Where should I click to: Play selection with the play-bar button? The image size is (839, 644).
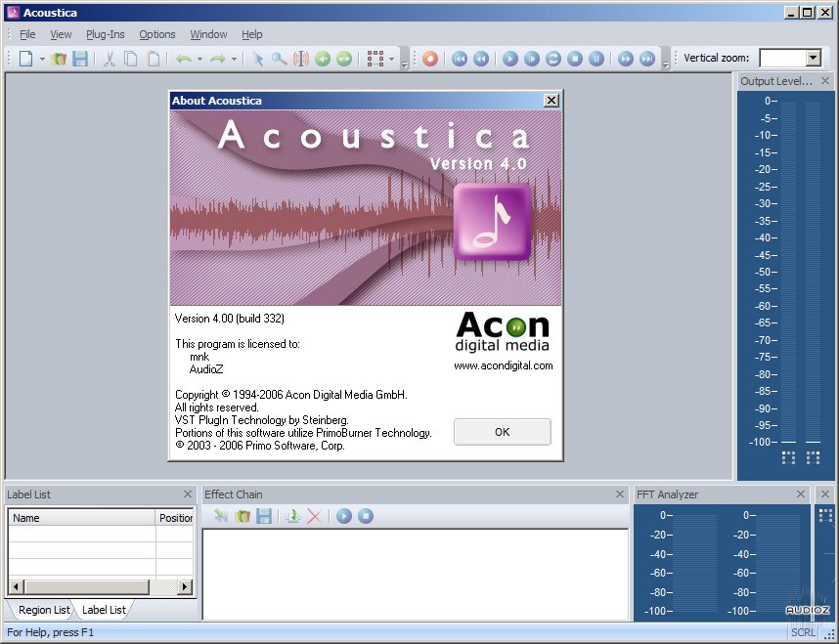pyautogui.click(x=532, y=59)
